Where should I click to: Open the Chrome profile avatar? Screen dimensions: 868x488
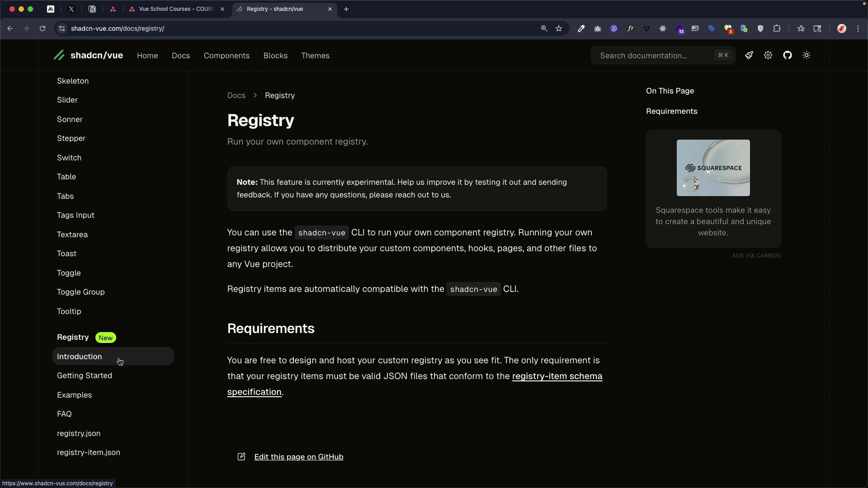[842, 28]
